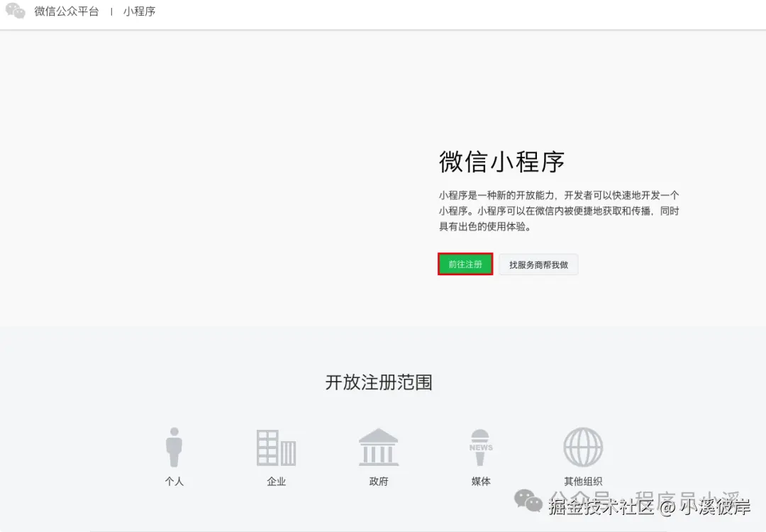Click the 前往注册 green registration button
Viewport: 766px width, 532px height.
pos(465,264)
